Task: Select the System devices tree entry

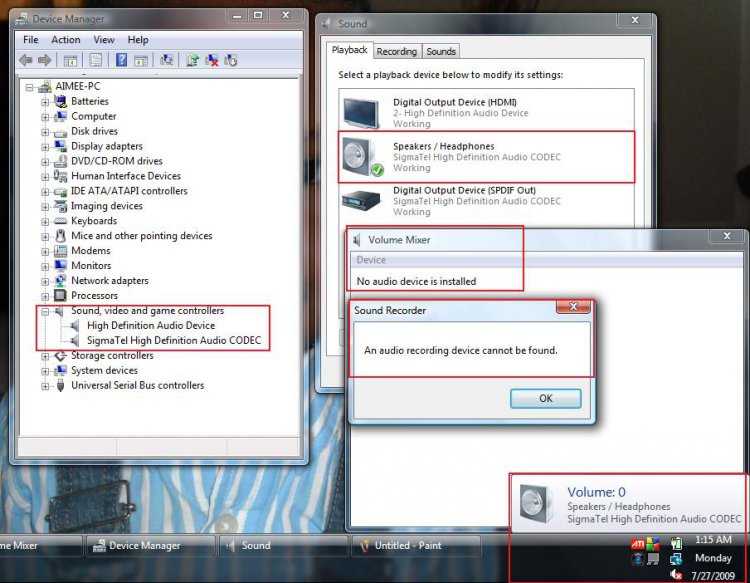Action: pos(104,370)
